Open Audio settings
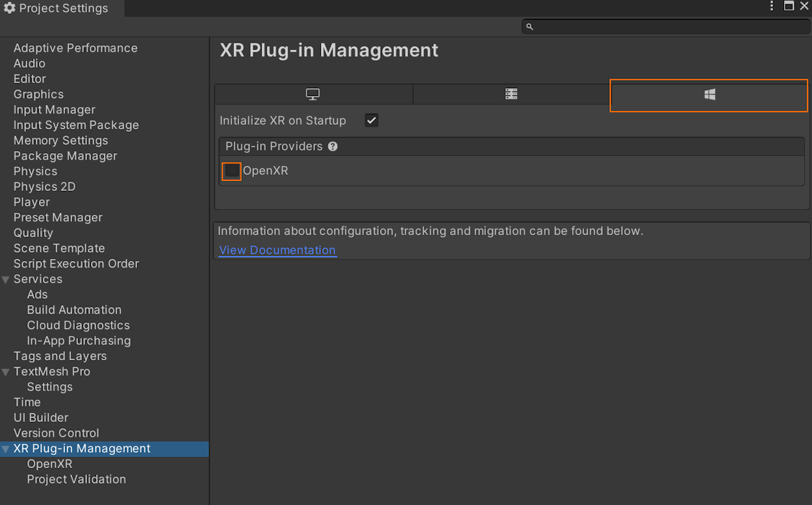Viewport: 812px width, 505px height. [29, 64]
